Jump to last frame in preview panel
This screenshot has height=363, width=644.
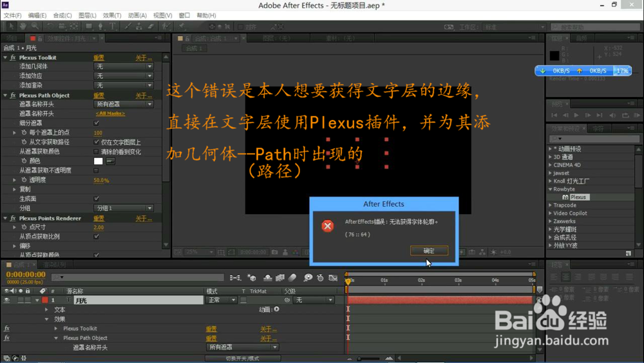pyautogui.click(x=599, y=115)
